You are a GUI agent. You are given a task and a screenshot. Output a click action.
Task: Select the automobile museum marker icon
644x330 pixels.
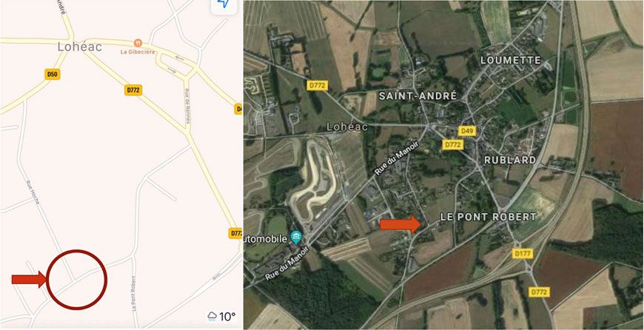(295, 236)
